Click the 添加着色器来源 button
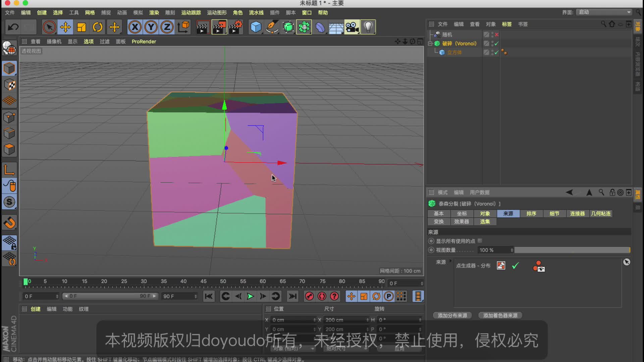 tap(500, 315)
